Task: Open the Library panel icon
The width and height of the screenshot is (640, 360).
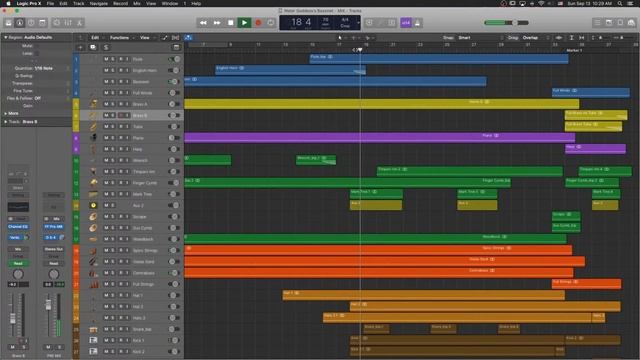Action: point(8,23)
